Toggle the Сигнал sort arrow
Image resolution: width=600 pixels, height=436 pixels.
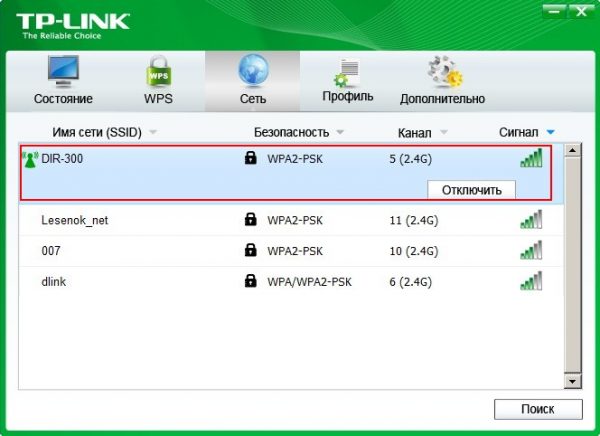pyautogui.click(x=551, y=132)
